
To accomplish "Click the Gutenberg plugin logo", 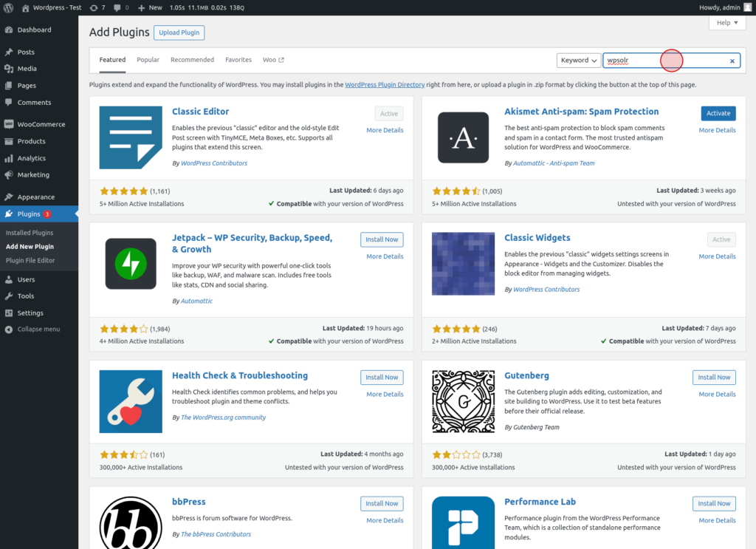I will point(463,401).
